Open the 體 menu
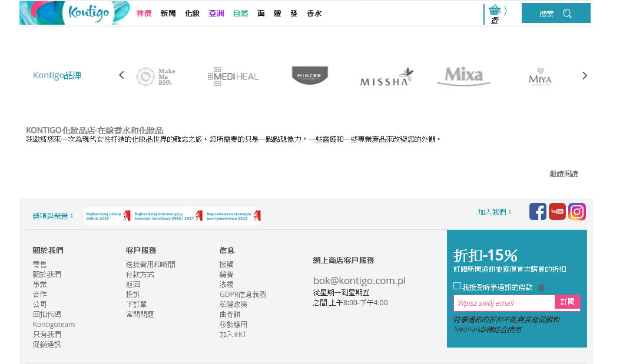 click(x=277, y=14)
